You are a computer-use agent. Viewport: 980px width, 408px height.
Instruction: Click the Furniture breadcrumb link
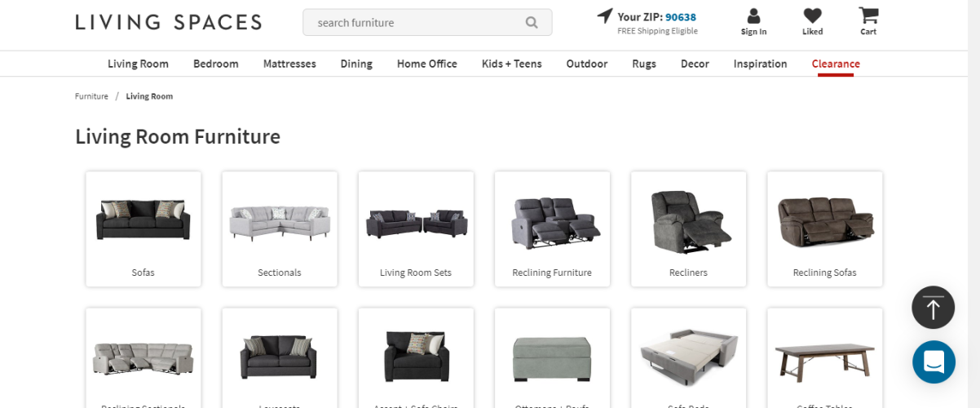91,96
